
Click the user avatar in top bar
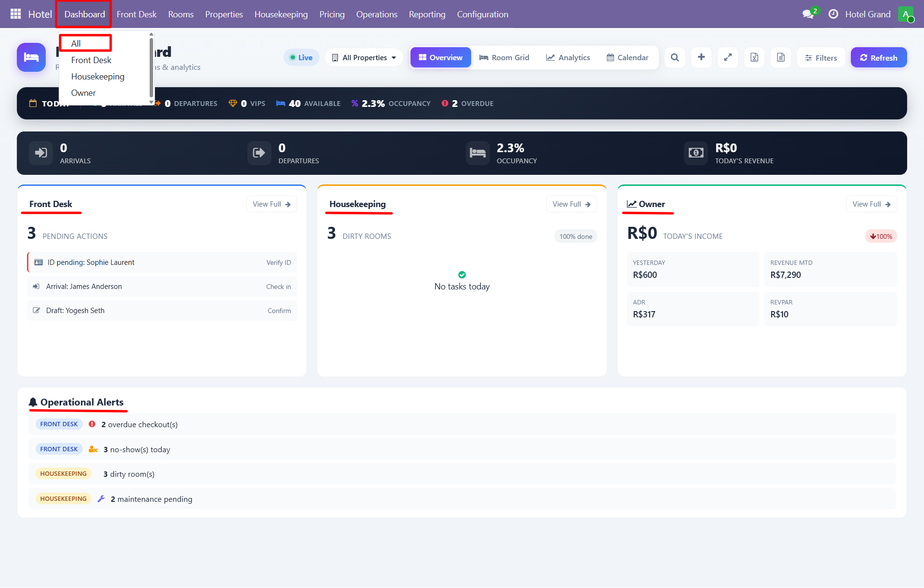pos(905,14)
